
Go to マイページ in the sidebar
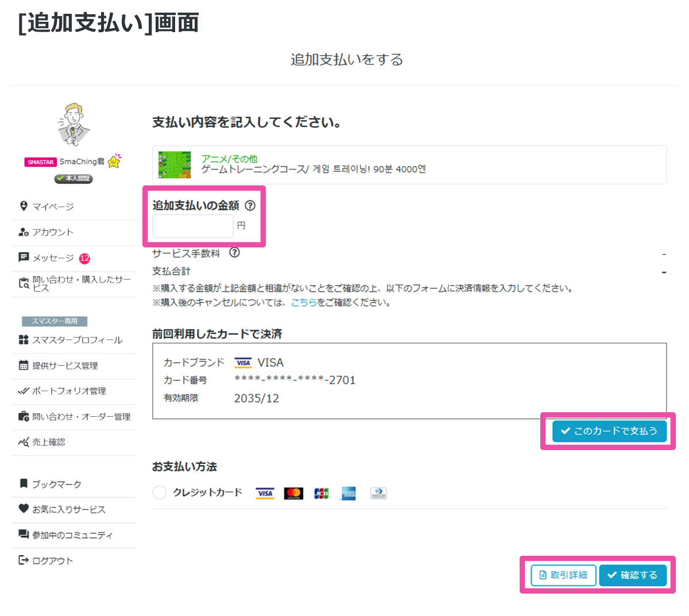53,207
